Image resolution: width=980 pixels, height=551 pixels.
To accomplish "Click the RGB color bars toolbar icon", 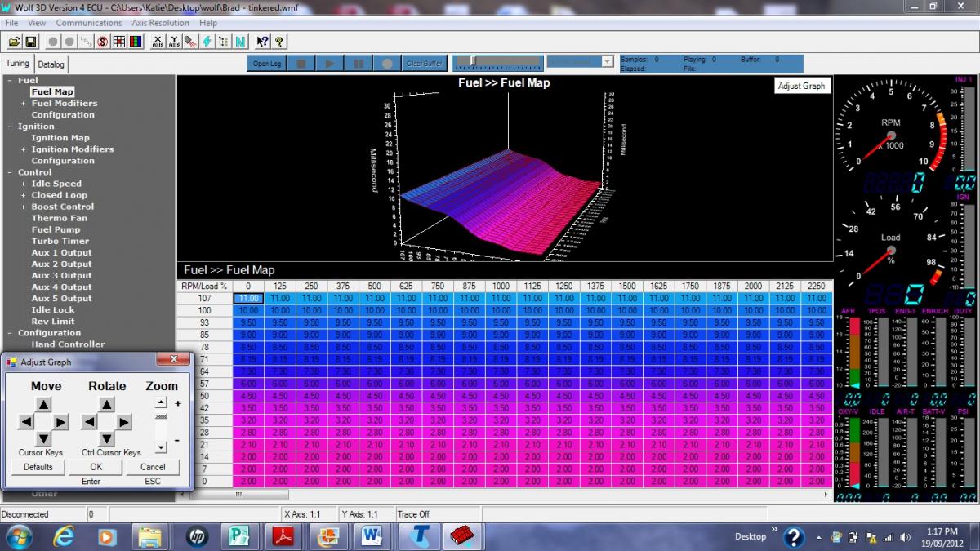I will (x=136, y=42).
